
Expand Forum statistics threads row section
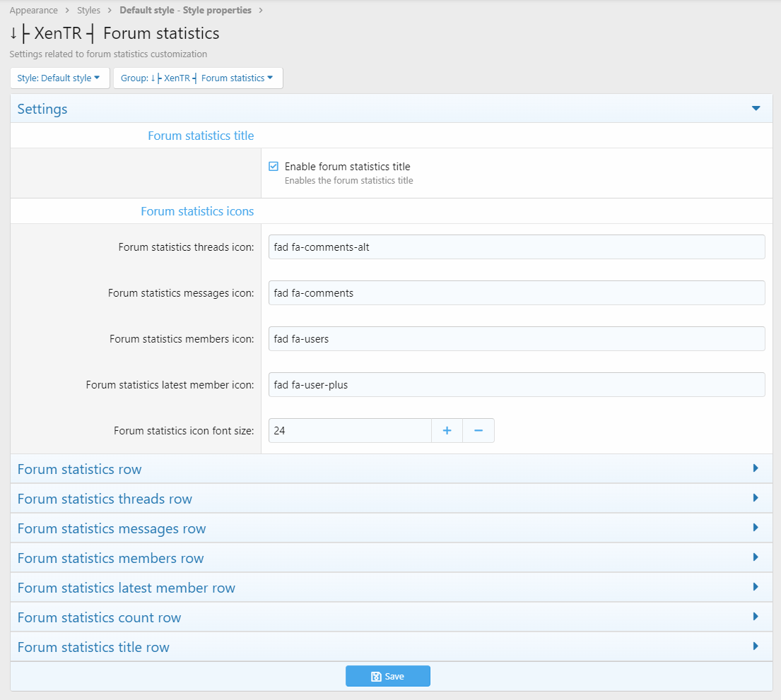coord(756,498)
